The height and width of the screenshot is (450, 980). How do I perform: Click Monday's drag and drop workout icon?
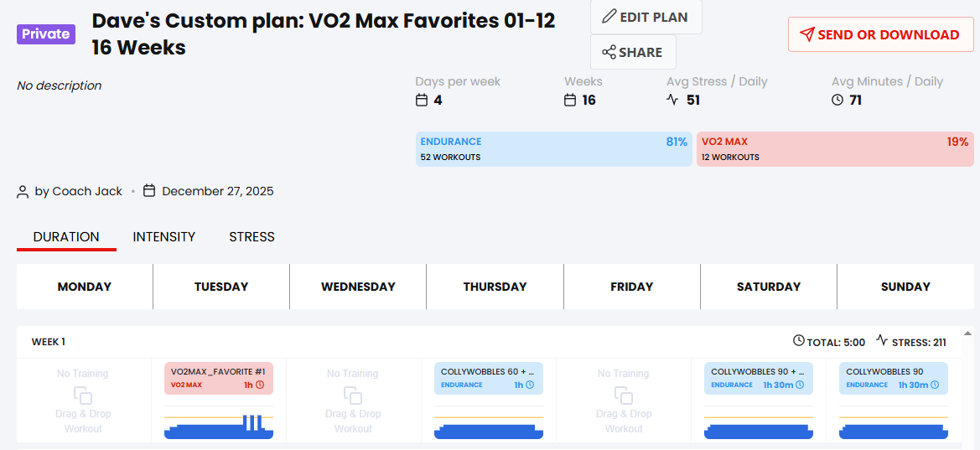pos(83,396)
